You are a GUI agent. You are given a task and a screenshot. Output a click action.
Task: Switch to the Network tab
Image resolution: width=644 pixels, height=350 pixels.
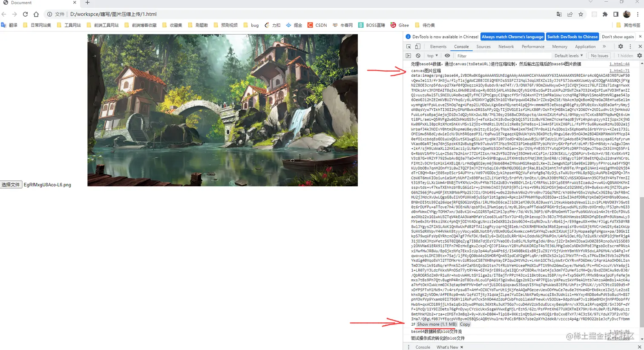(x=506, y=46)
